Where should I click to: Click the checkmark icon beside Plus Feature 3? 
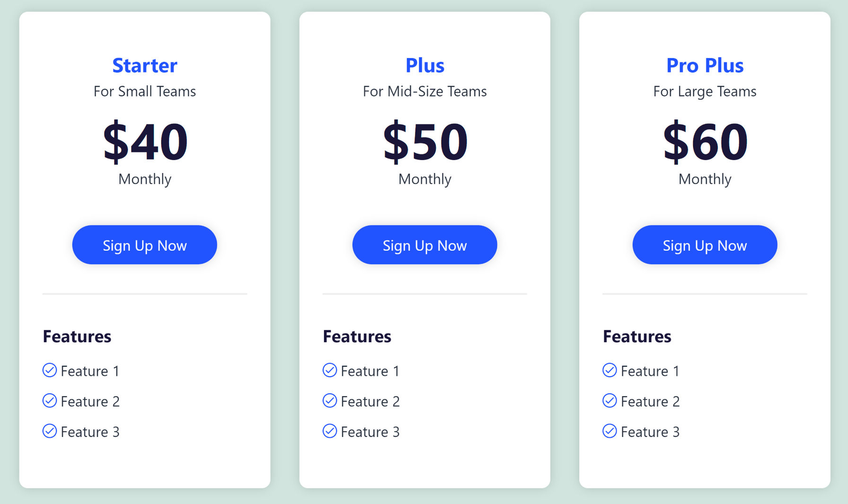pos(330,431)
